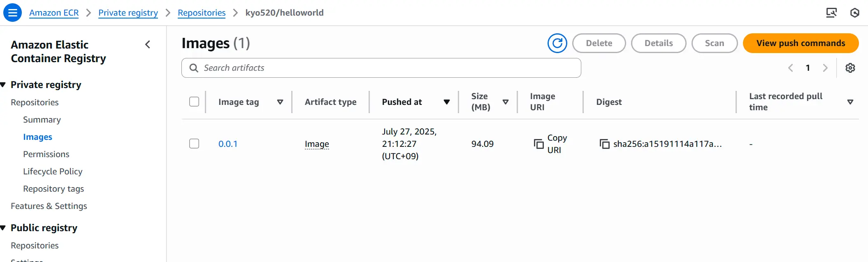The height and width of the screenshot is (262, 868).
Task: Sort by Size (MB) column arrow
Action: point(506,102)
